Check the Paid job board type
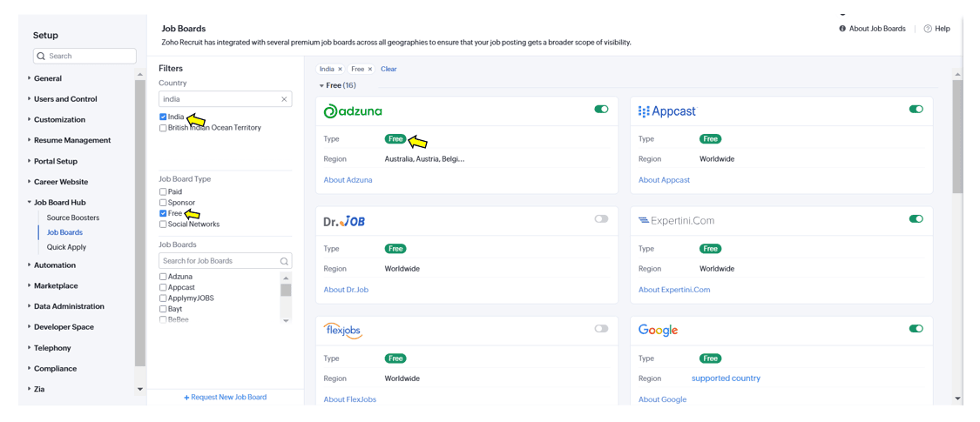The height and width of the screenshot is (422, 980). [163, 192]
